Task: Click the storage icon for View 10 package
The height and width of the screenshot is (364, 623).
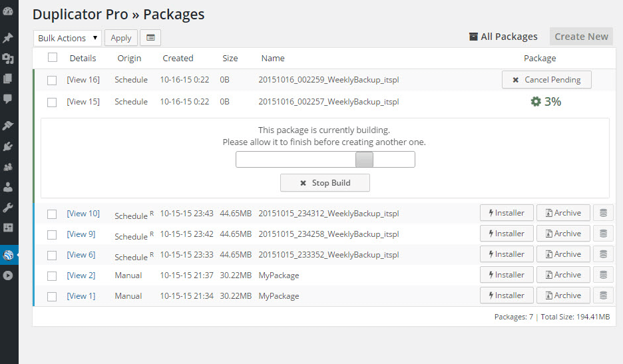Action: point(603,213)
